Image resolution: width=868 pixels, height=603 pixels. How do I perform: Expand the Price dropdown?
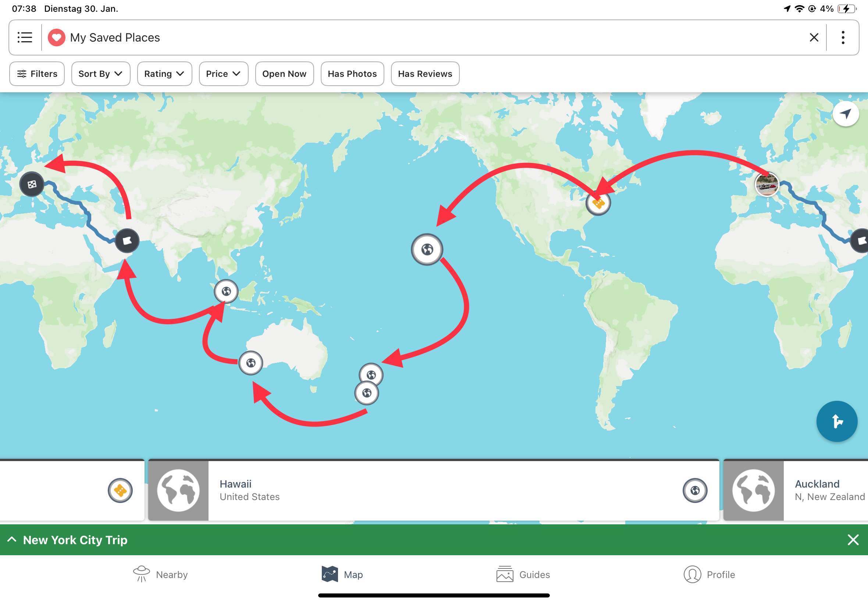(223, 74)
